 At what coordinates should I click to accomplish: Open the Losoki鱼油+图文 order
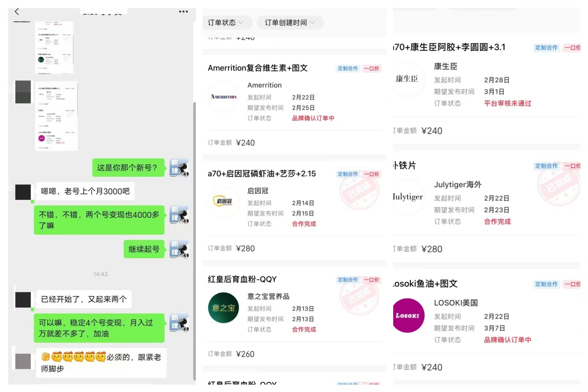tap(425, 284)
